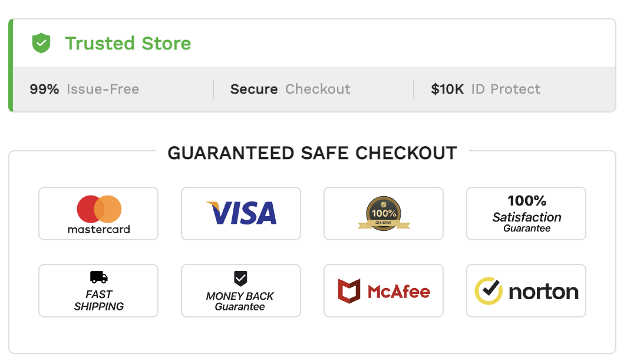Click the Norton checkmark logo
627x364 pixels.
coord(489,291)
